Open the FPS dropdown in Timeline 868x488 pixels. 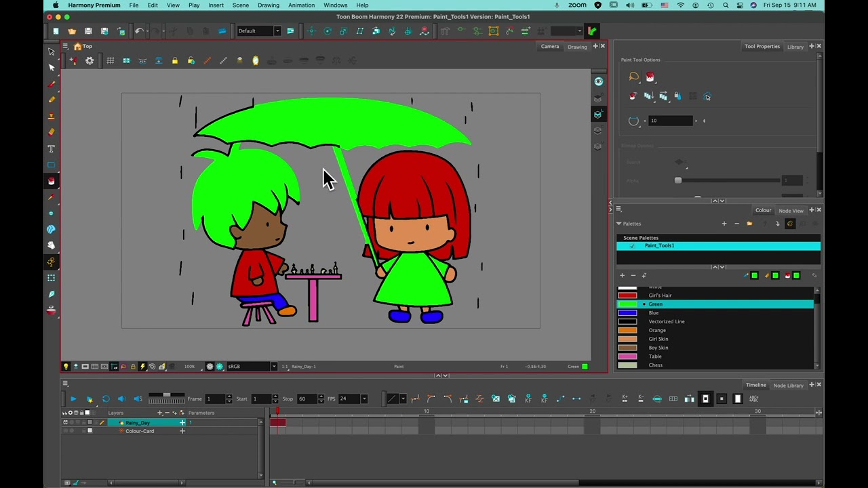coord(364,399)
